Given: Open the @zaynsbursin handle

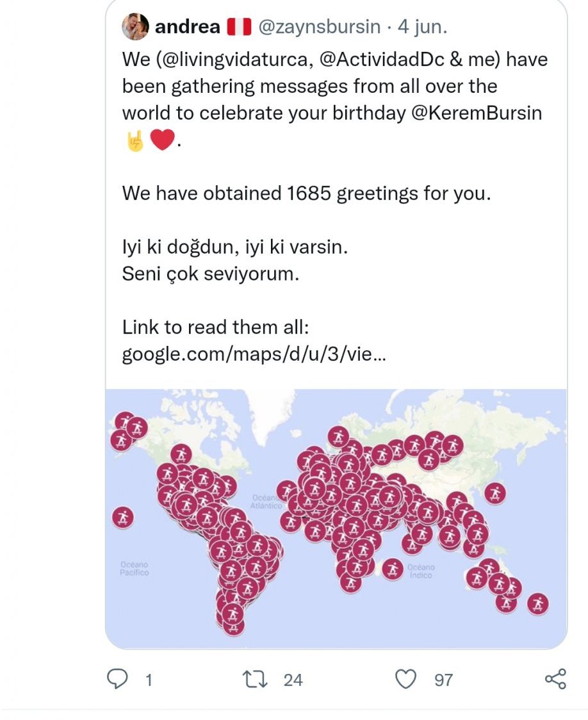Looking at the screenshot, I should point(320,27).
